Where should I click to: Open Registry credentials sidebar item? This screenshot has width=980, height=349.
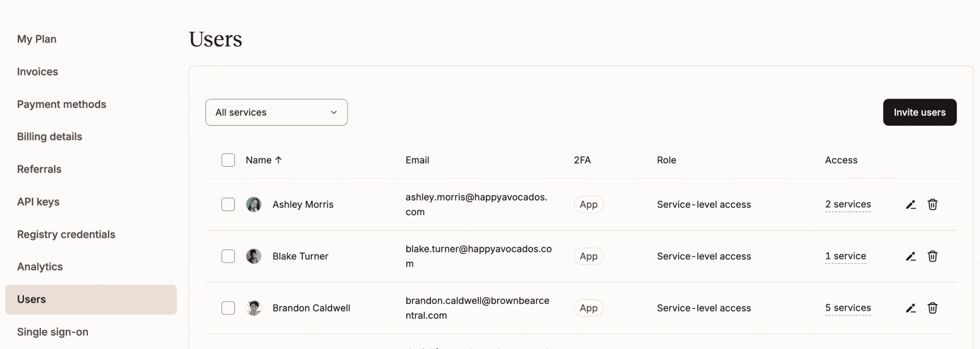point(66,235)
